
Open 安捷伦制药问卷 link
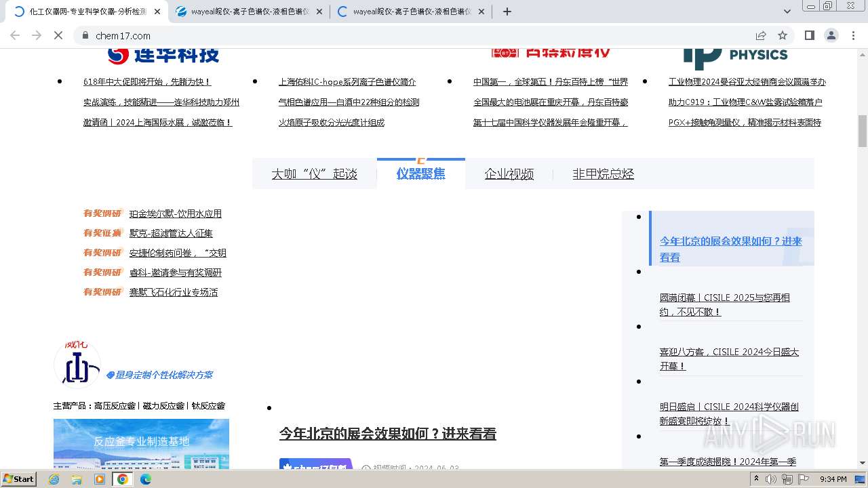[x=178, y=253]
